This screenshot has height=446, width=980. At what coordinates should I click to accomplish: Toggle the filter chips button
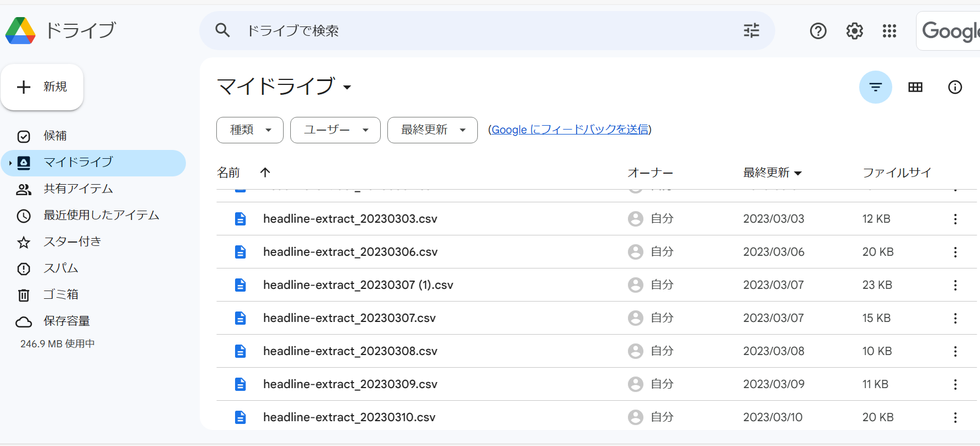click(875, 87)
